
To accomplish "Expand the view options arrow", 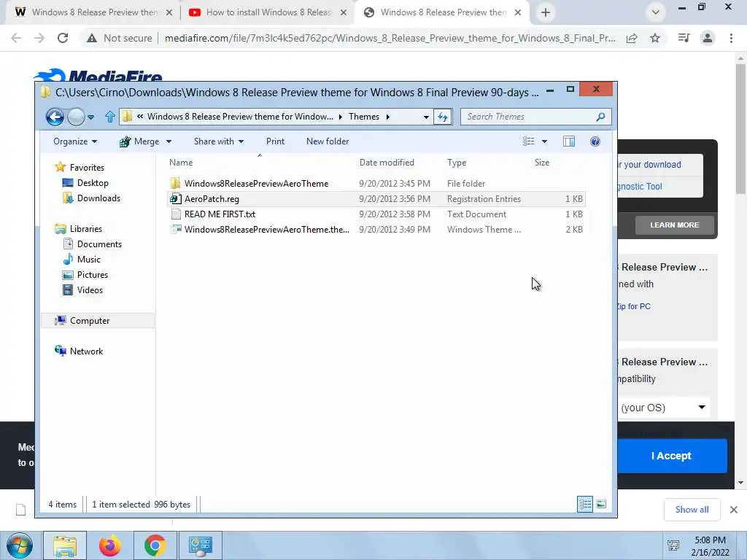I will [x=544, y=141].
